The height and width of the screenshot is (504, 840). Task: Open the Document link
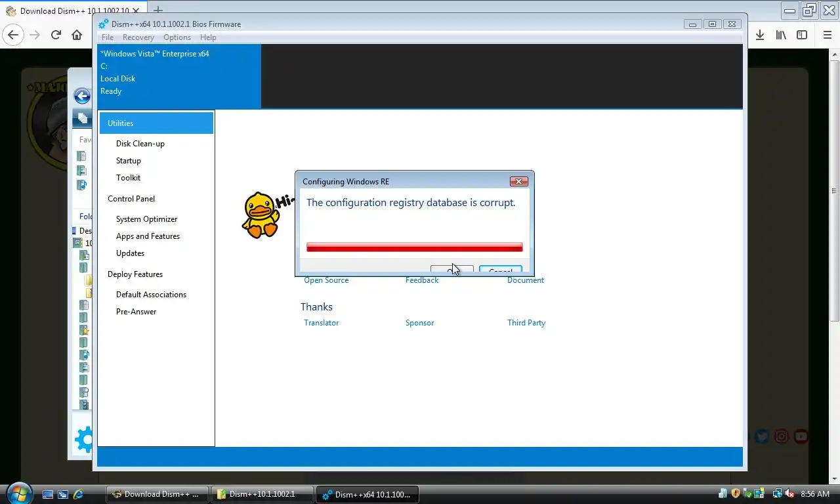(526, 280)
